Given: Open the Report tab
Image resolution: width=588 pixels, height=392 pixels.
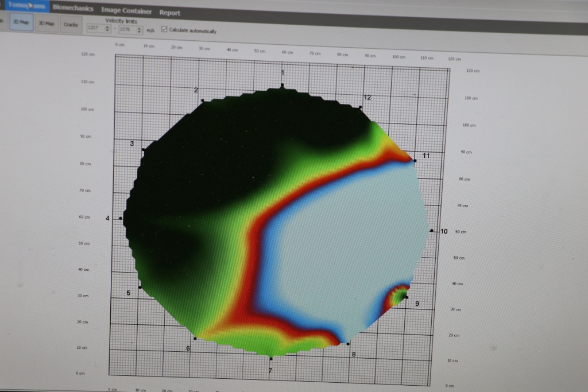Looking at the screenshot, I should click(x=170, y=13).
